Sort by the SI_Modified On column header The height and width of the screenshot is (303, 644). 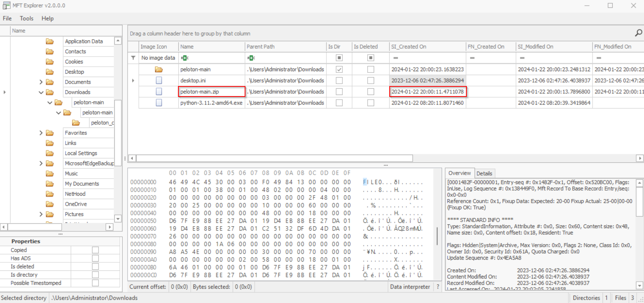(554, 46)
